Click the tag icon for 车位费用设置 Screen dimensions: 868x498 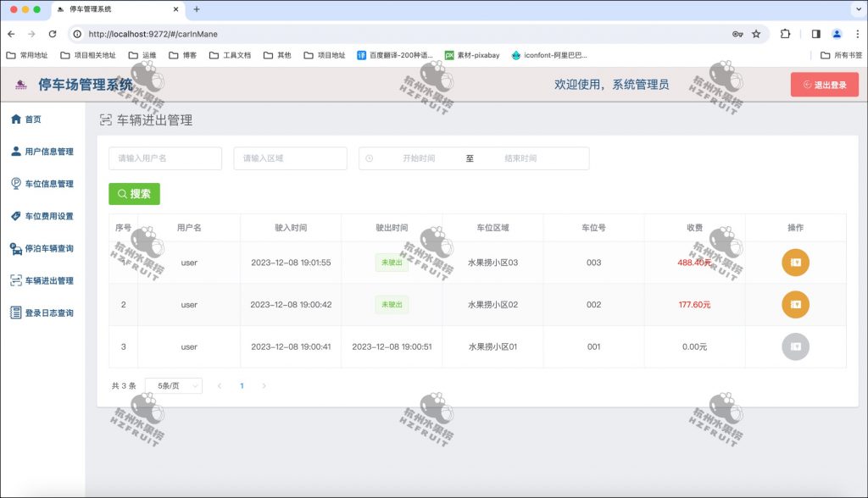pos(14,216)
